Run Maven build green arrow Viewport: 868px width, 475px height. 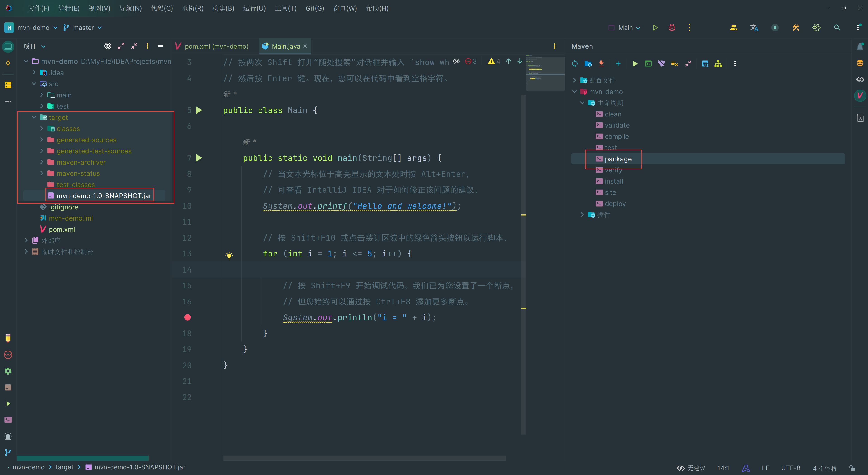pos(635,64)
